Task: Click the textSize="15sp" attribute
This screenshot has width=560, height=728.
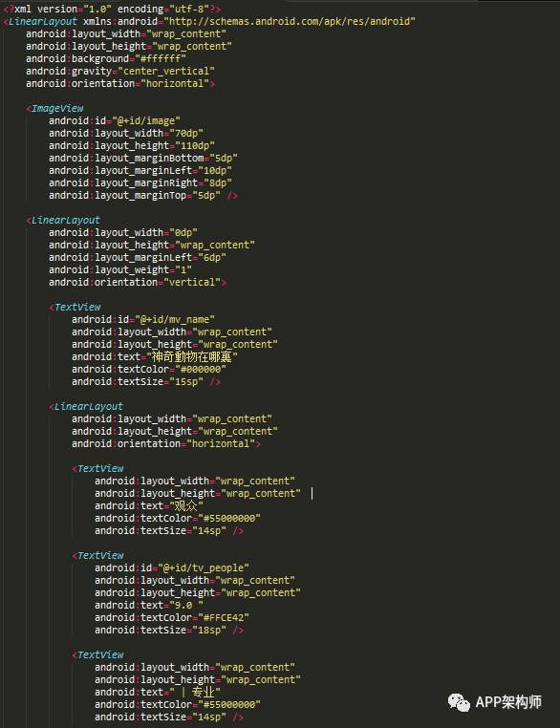Action: 138,381
